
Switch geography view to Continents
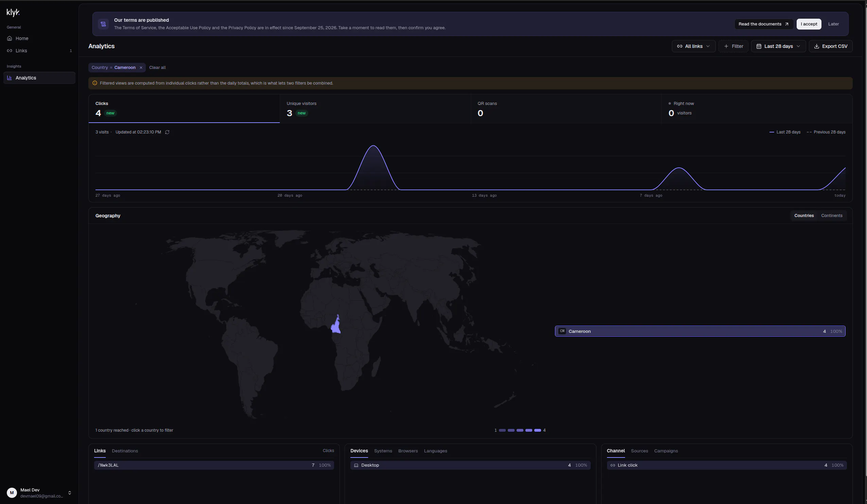pyautogui.click(x=832, y=216)
